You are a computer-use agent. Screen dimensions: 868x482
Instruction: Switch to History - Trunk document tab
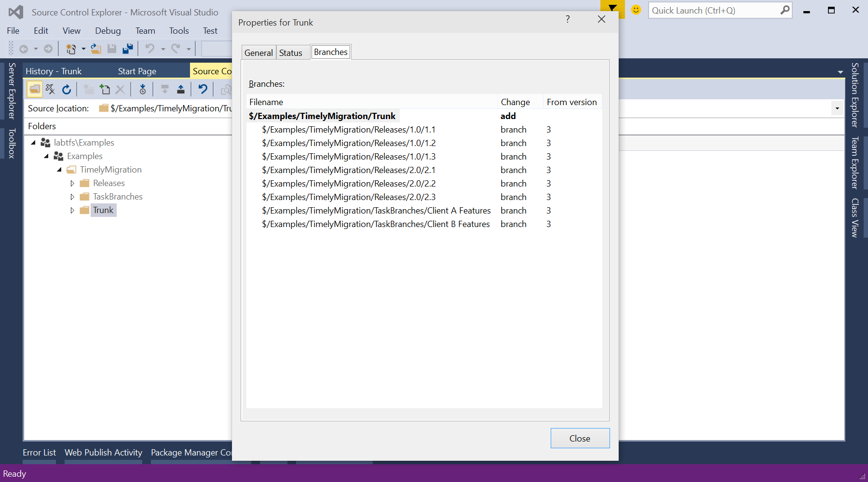tap(54, 71)
